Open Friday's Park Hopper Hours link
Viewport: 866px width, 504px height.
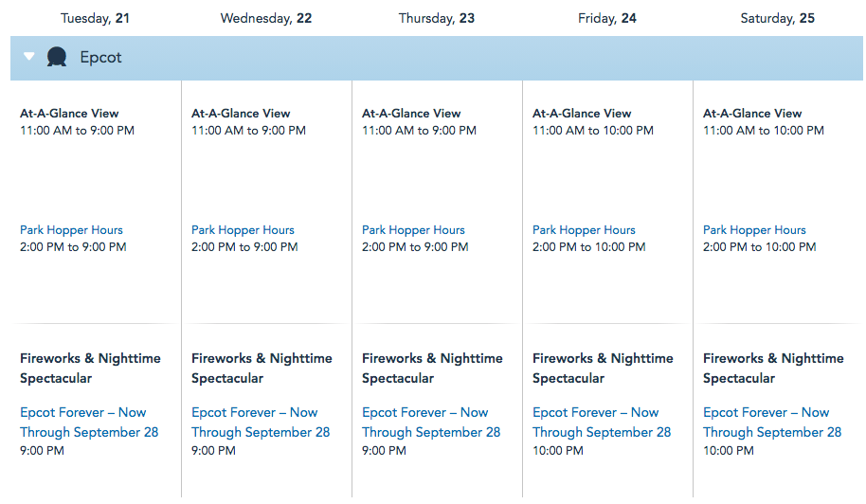[x=584, y=230]
